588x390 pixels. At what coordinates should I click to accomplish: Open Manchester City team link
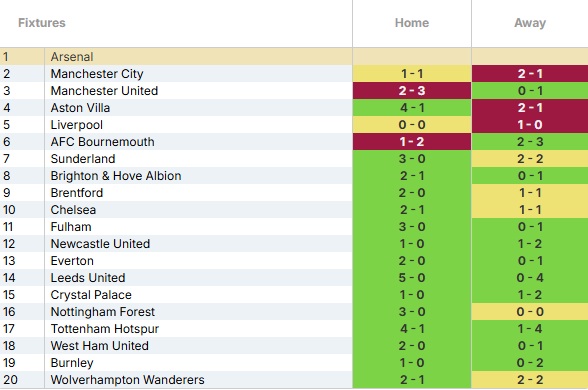click(97, 74)
